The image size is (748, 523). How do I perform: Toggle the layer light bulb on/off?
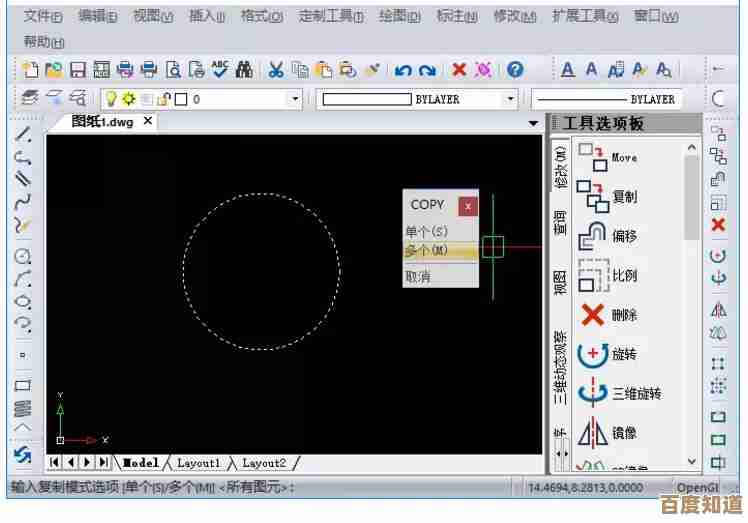pyautogui.click(x=112, y=99)
